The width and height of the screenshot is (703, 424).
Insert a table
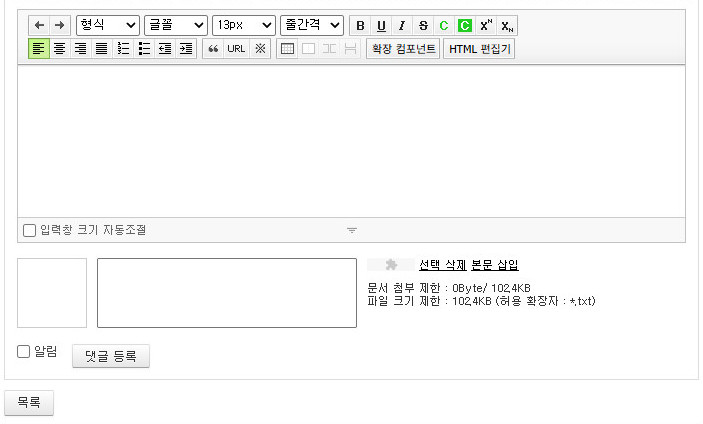tap(287, 48)
